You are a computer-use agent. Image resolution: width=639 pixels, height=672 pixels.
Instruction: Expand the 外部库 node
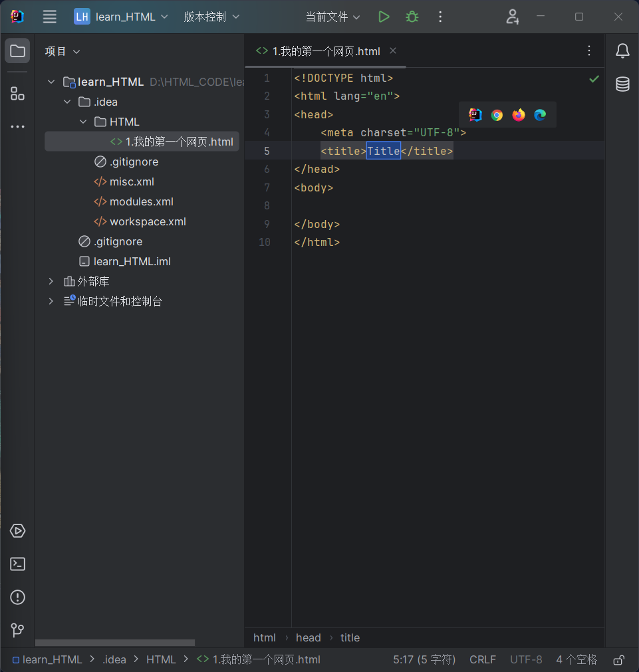pos(51,281)
